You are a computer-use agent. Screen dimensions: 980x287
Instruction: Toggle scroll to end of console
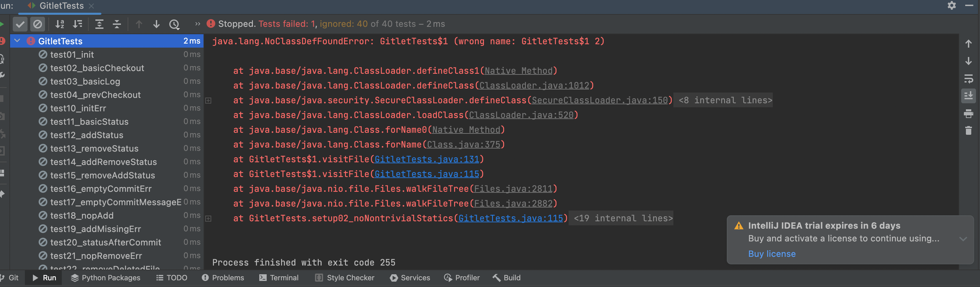point(969,96)
